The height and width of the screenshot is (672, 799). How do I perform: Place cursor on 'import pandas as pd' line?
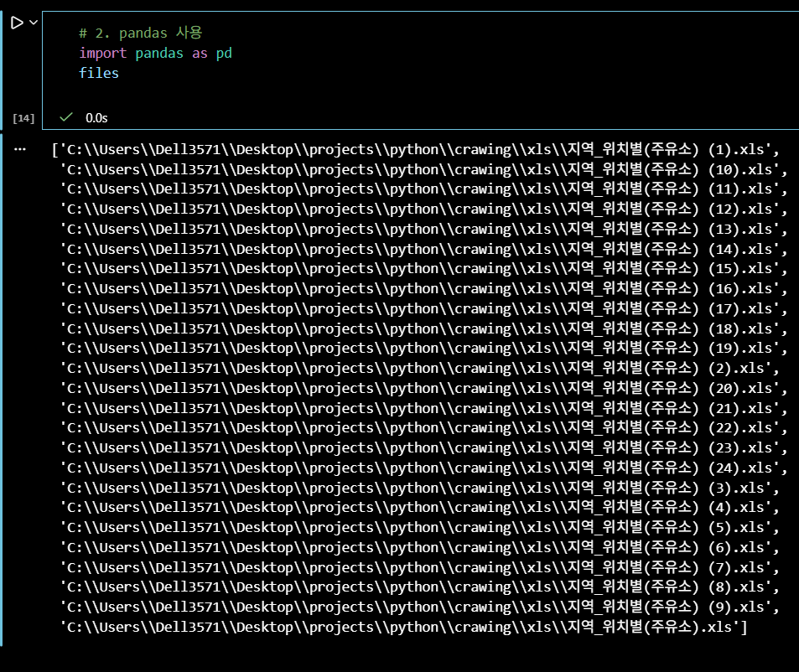[x=155, y=53]
